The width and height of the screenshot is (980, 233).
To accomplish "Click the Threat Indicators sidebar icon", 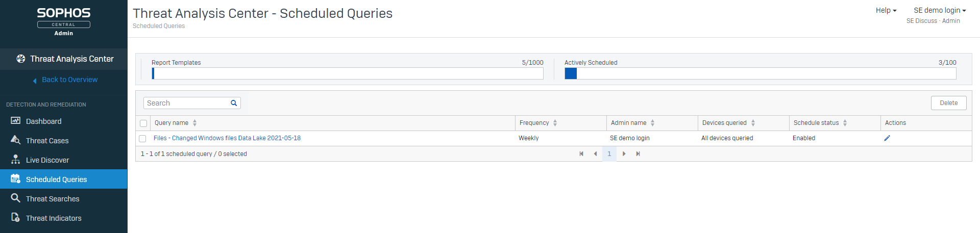I will (x=16, y=218).
